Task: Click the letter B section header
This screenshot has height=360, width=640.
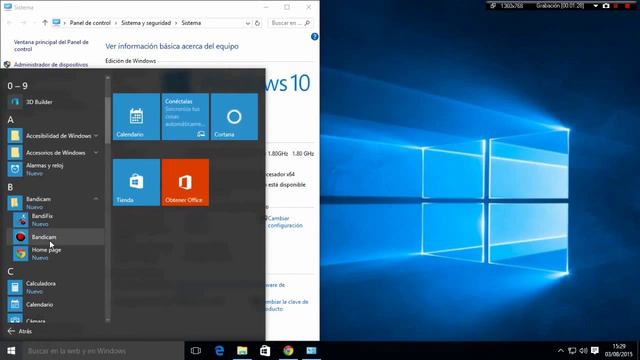Action: [11, 187]
